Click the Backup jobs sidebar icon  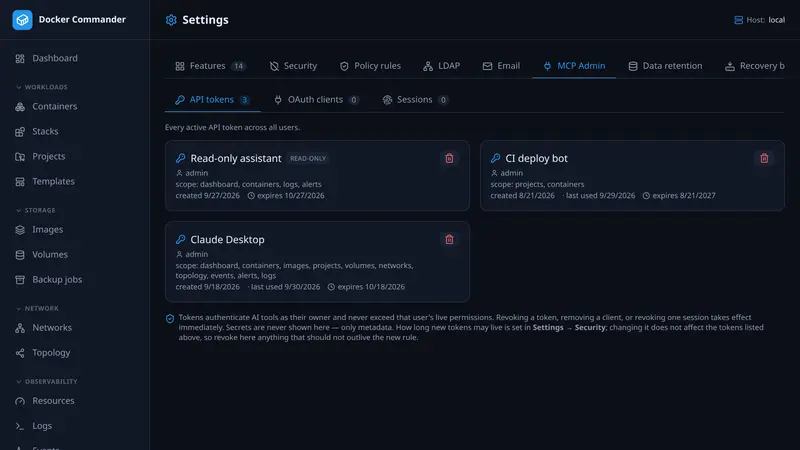(x=20, y=280)
